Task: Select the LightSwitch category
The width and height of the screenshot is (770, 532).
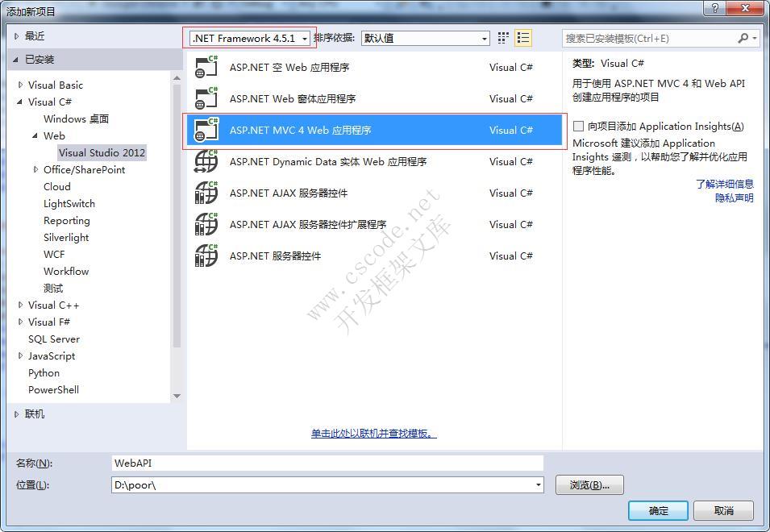Action: [69, 204]
